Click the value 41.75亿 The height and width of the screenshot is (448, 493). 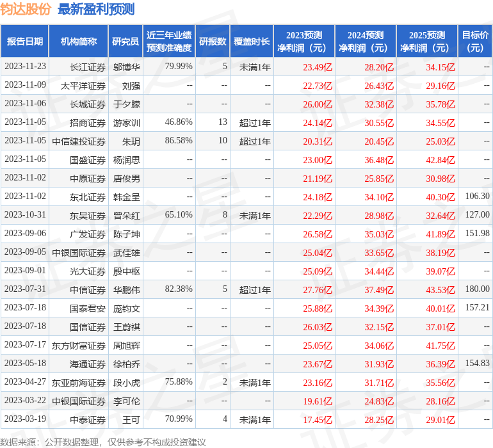(440, 345)
